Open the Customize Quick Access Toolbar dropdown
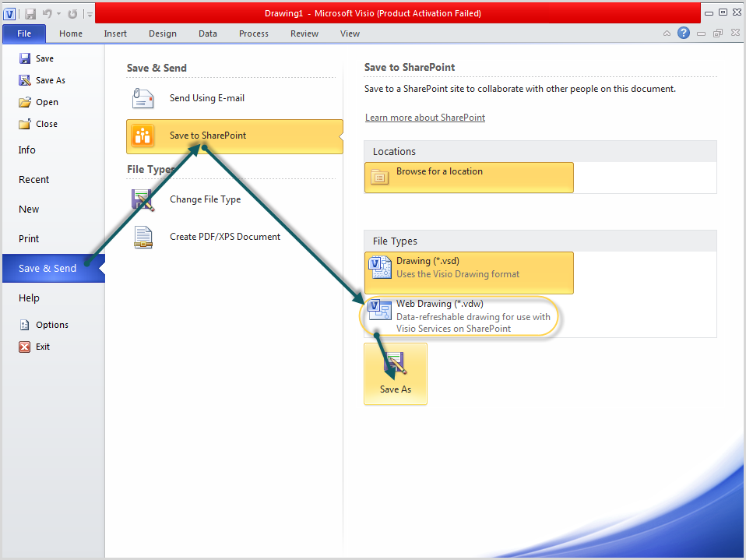This screenshot has height=560, width=746. click(89, 14)
